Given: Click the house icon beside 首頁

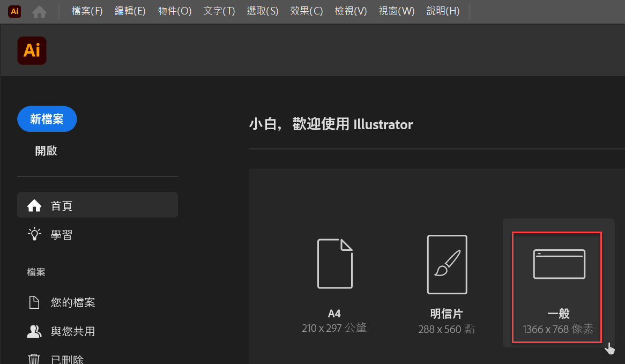Looking at the screenshot, I should (34, 205).
